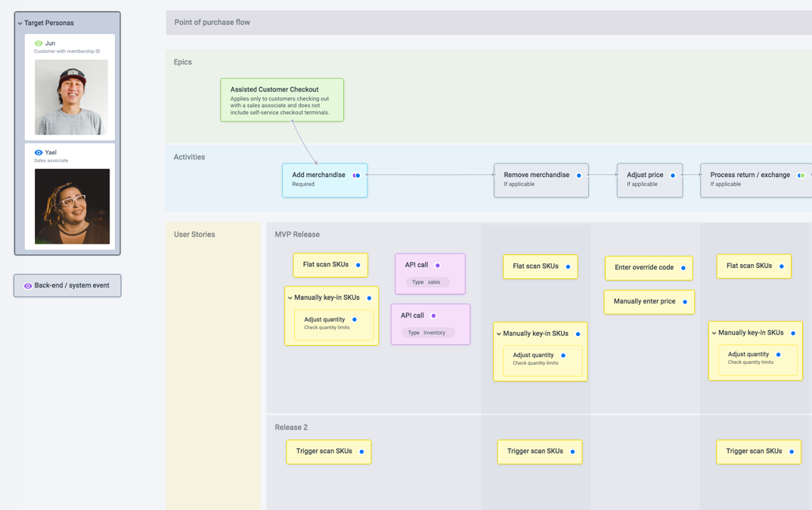
Task: Click the purple dot on API call inventory card
Action: tap(433, 316)
